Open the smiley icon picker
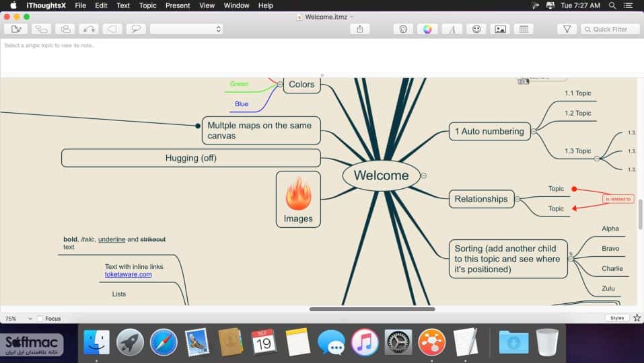 [x=476, y=29]
